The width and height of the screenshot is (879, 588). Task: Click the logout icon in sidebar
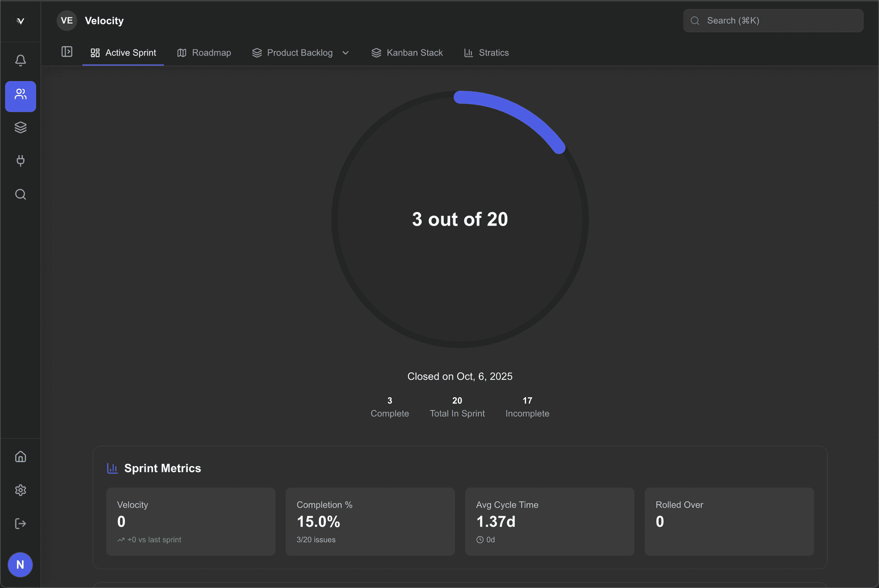[x=20, y=523]
